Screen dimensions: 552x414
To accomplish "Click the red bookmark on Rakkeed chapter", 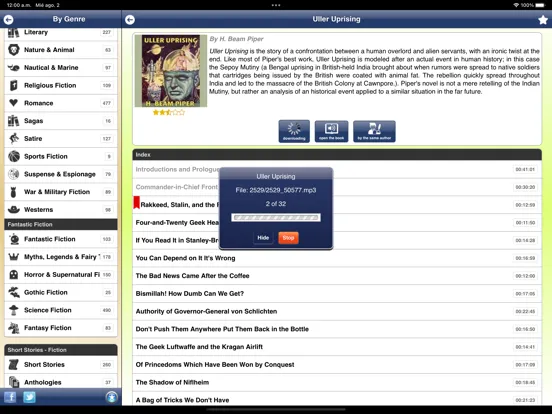I will click(137, 203).
